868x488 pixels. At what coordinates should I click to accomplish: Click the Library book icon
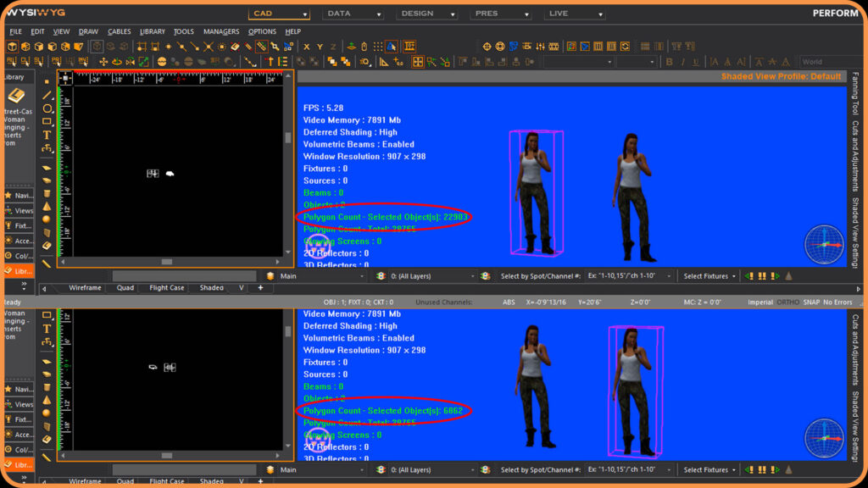[16, 96]
